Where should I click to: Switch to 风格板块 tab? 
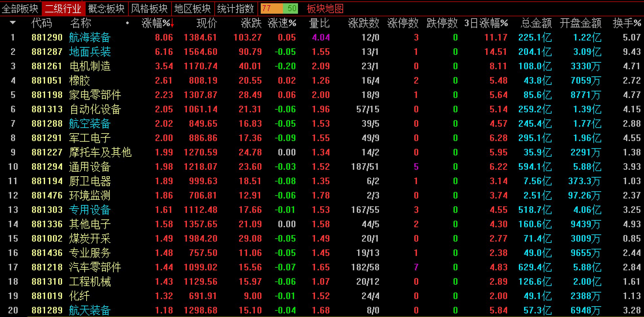point(149,8)
